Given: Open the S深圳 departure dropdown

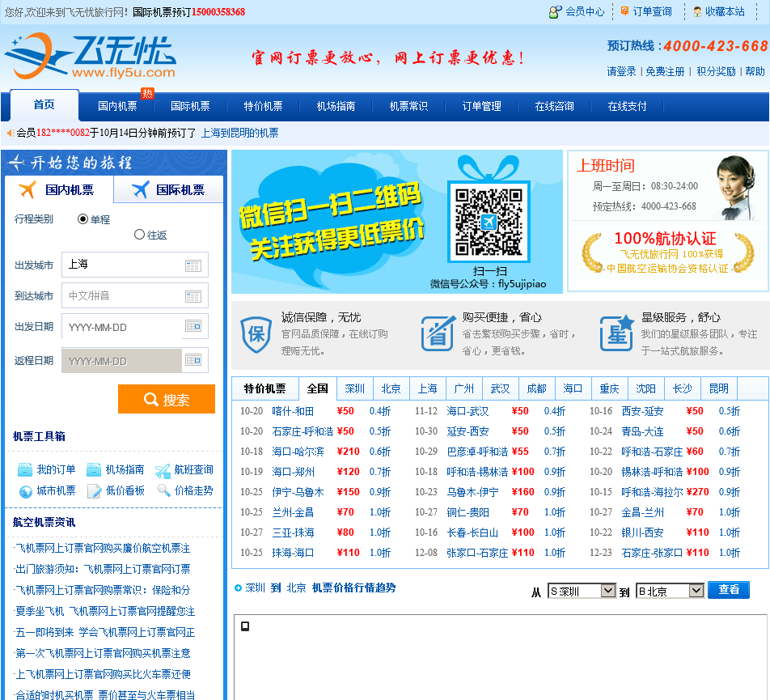Looking at the screenshot, I should click(x=582, y=591).
